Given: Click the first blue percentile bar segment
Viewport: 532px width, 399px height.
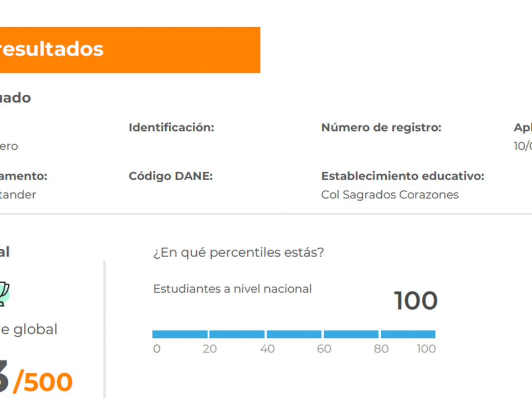Looking at the screenshot, I should click(180, 334).
